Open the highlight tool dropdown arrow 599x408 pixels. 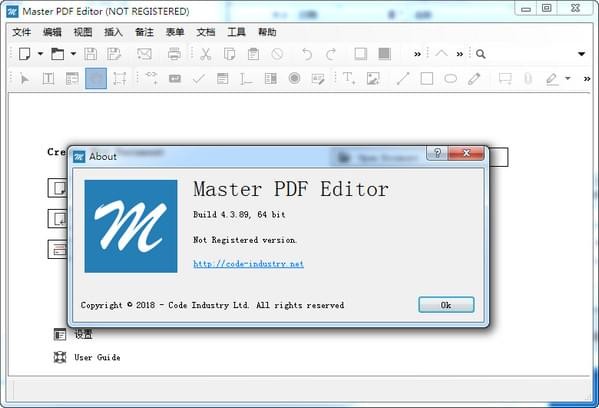(x=568, y=78)
